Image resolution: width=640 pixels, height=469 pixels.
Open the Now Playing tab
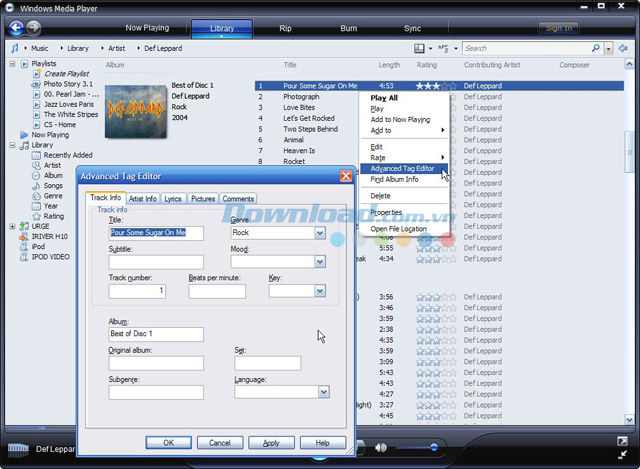[x=147, y=28]
